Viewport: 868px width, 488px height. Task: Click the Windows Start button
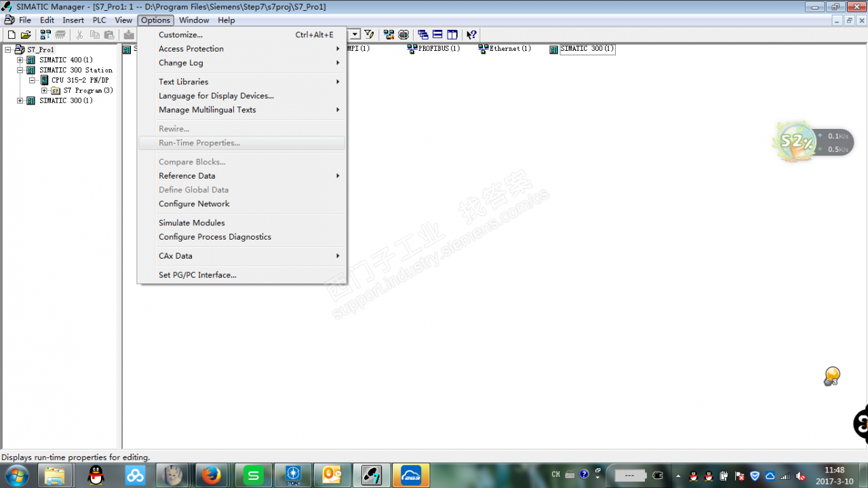point(16,474)
